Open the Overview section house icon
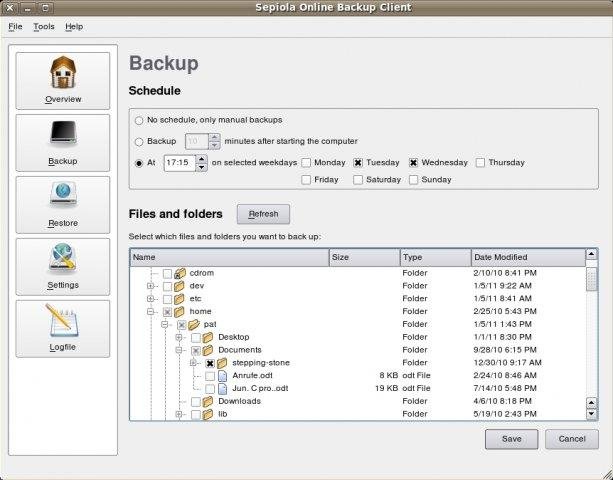Screen dimensions: 613x480 point(63,72)
